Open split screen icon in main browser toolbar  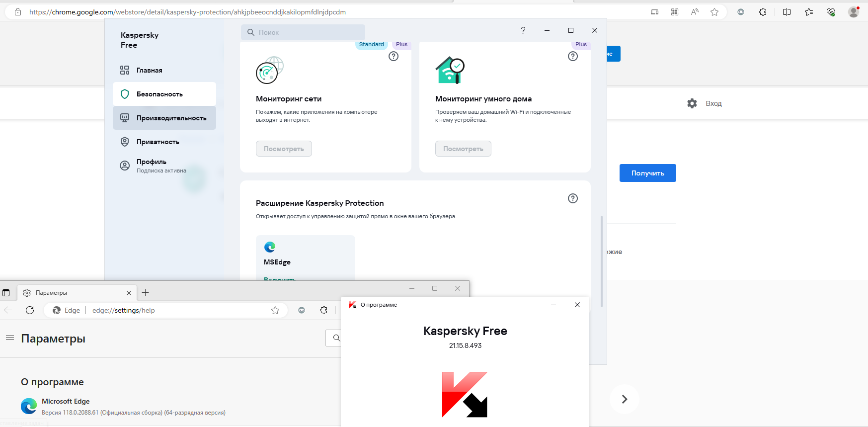pyautogui.click(x=787, y=12)
